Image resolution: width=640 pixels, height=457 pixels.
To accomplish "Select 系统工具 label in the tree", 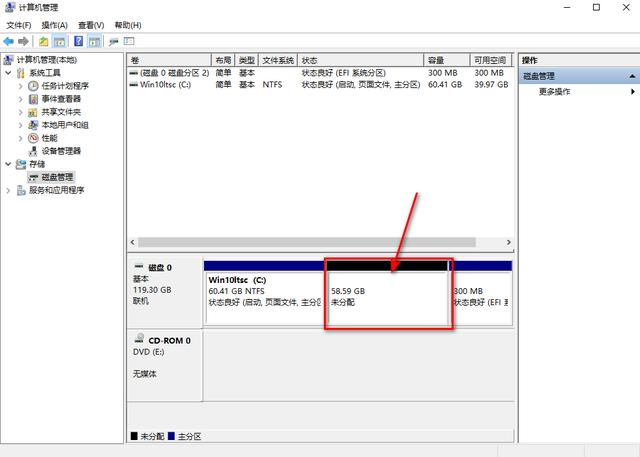I will click(45, 73).
